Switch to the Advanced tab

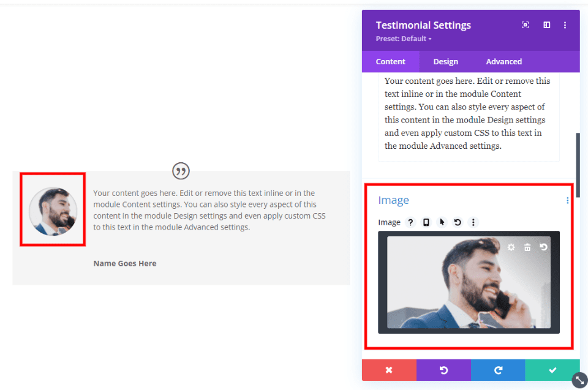click(503, 61)
